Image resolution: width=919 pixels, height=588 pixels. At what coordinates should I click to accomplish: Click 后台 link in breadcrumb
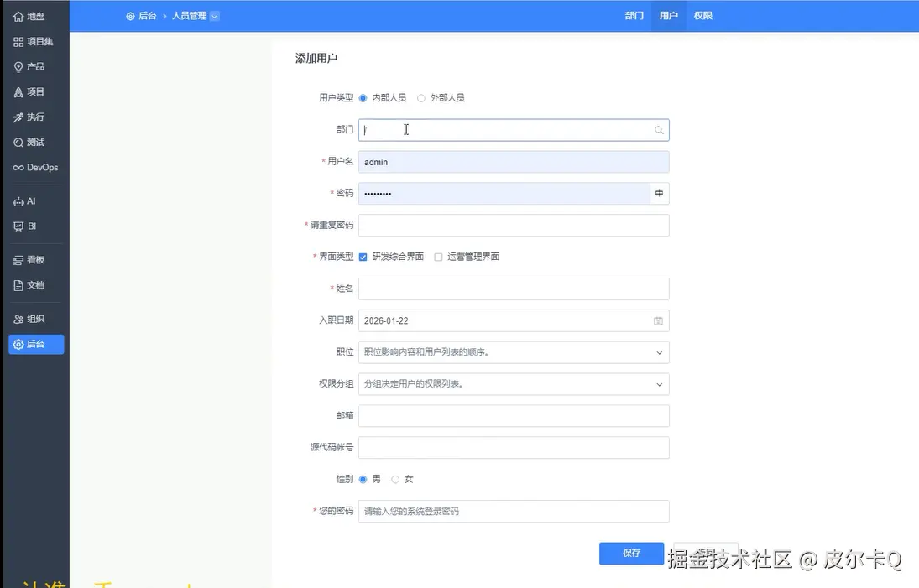coord(148,17)
